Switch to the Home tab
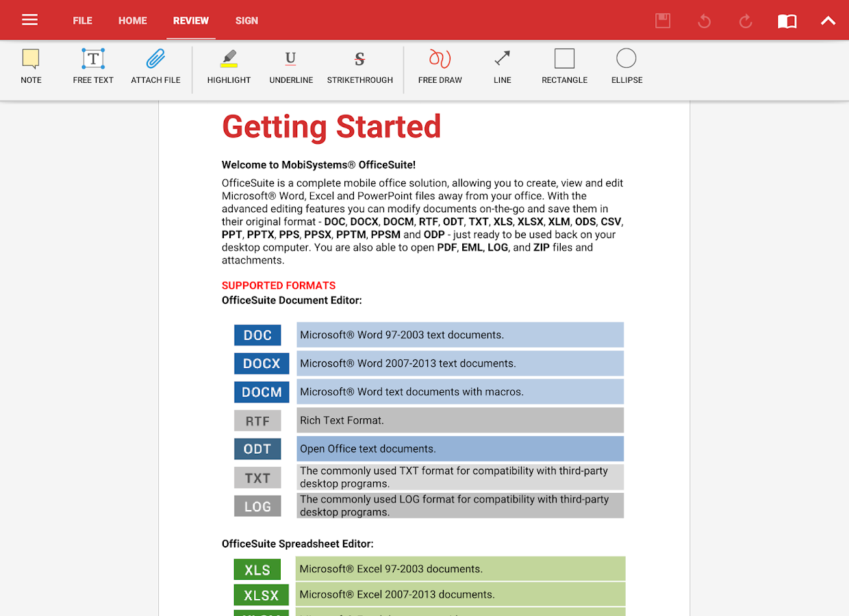 (x=133, y=21)
